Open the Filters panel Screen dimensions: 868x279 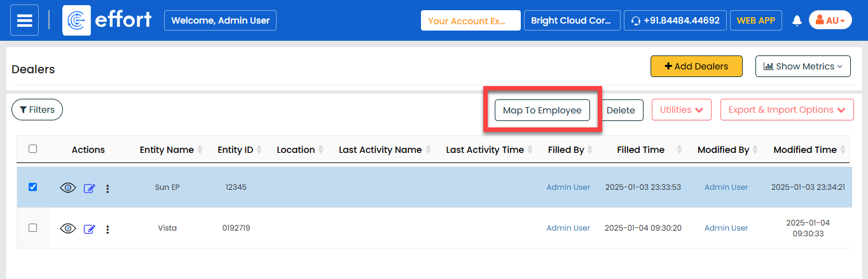[37, 110]
